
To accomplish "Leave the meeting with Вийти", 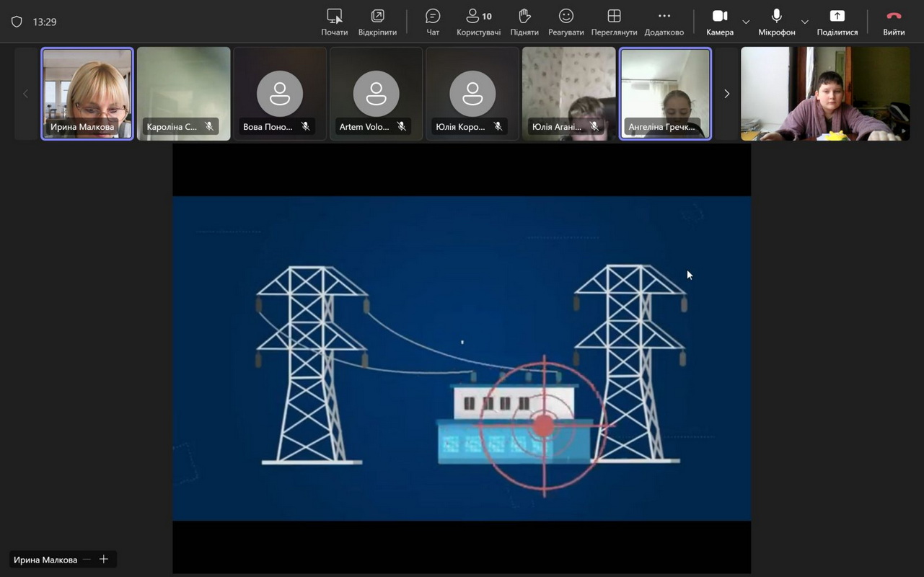I will (x=894, y=22).
